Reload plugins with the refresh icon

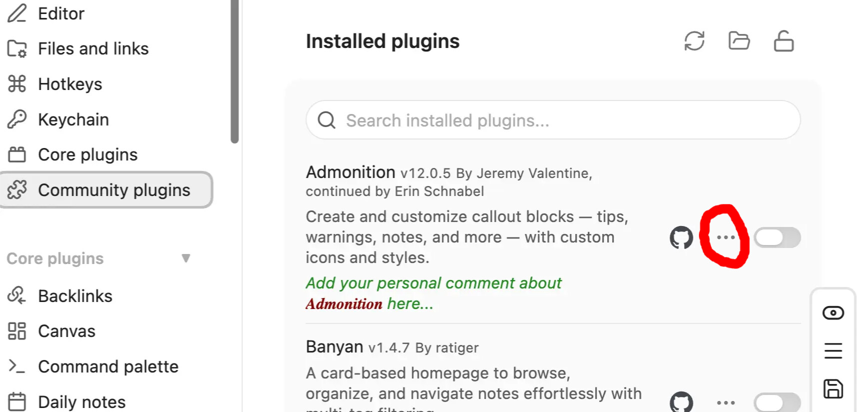(694, 41)
